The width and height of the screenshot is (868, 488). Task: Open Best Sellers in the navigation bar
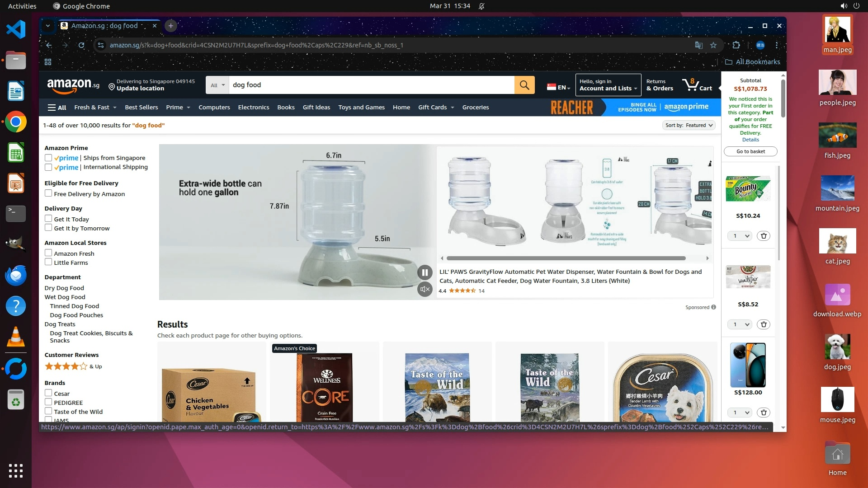click(x=141, y=108)
